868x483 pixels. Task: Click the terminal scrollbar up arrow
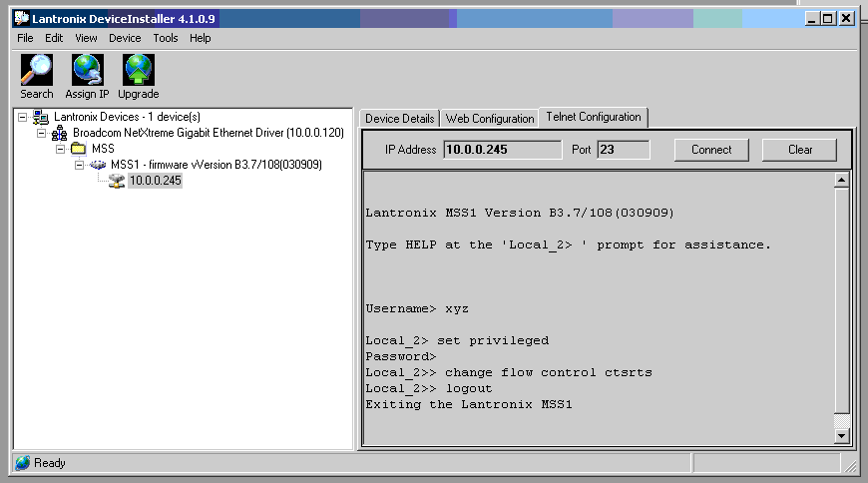841,180
